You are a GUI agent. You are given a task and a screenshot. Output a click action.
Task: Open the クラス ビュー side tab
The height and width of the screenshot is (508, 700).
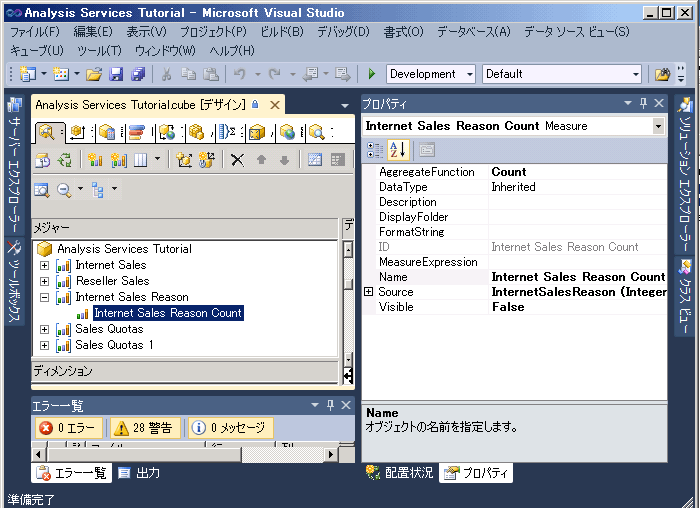684,297
